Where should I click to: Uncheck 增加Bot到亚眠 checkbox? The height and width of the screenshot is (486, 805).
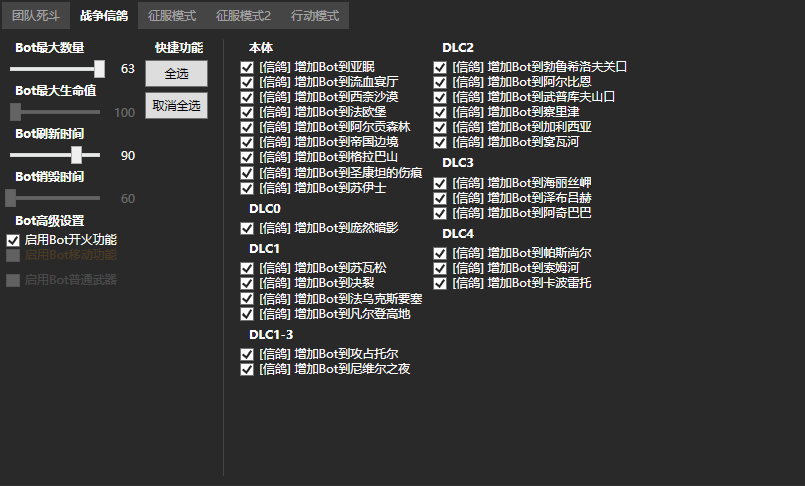click(247, 67)
